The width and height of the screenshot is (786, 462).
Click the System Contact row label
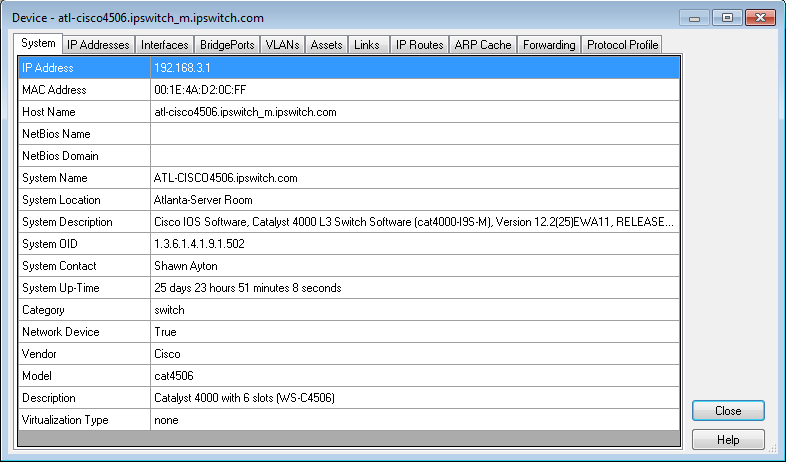[84, 266]
